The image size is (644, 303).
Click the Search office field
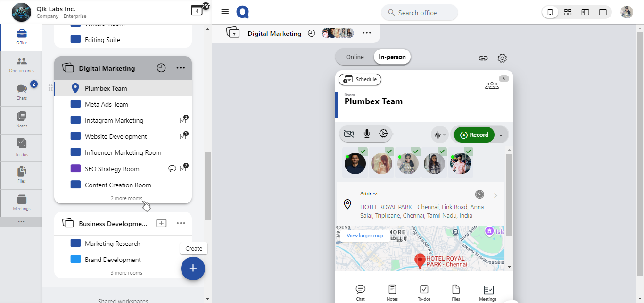click(420, 13)
